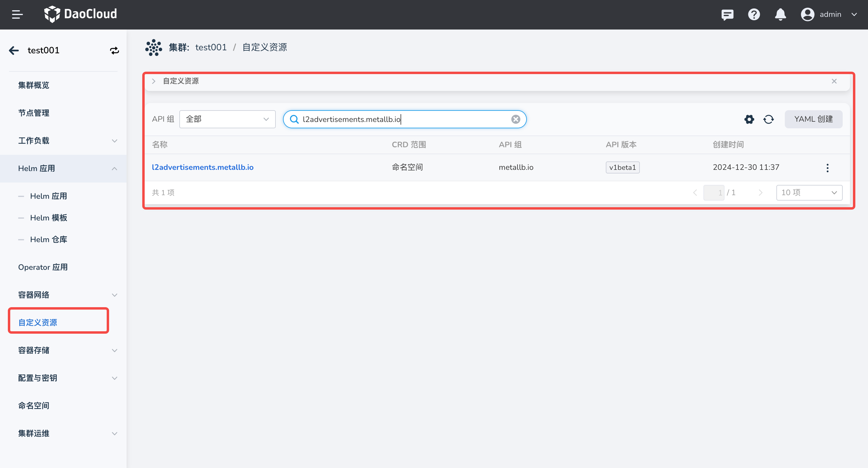This screenshot has width=868, height=468.
Task: Select Helm 模板 in sidebar
Action: (x=49, y=218)
